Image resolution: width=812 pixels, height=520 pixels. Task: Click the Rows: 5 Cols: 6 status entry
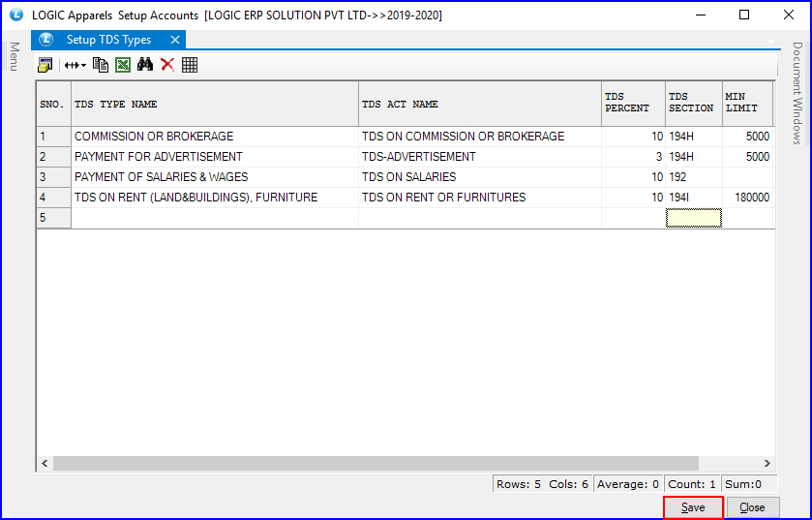(542, 484)
